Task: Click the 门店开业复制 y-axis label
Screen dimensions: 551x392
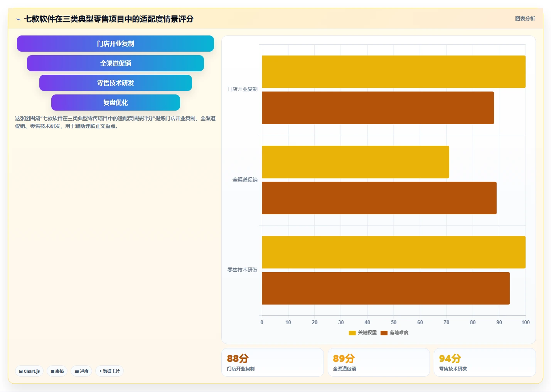Action: pos(243,89)
